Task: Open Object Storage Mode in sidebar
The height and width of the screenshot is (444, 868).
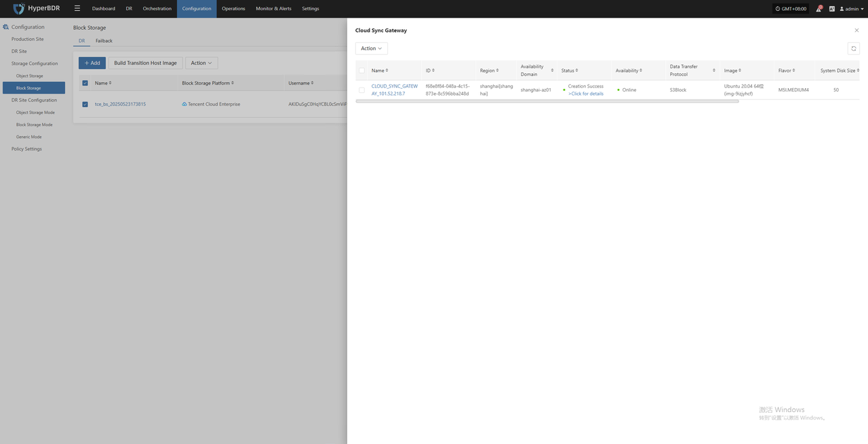Action: [35, 113]
